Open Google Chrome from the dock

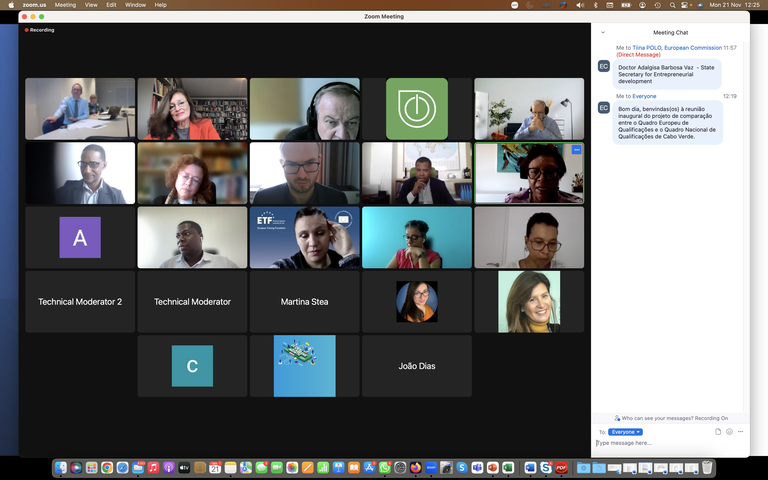click(x=107, y=467)
